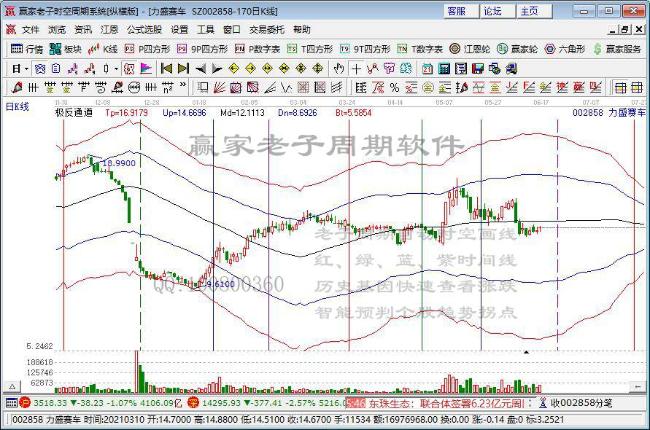Screen dimensions: 650x430
Task: Click the n² cycle lines icon
Action: (x=167, y=87)
